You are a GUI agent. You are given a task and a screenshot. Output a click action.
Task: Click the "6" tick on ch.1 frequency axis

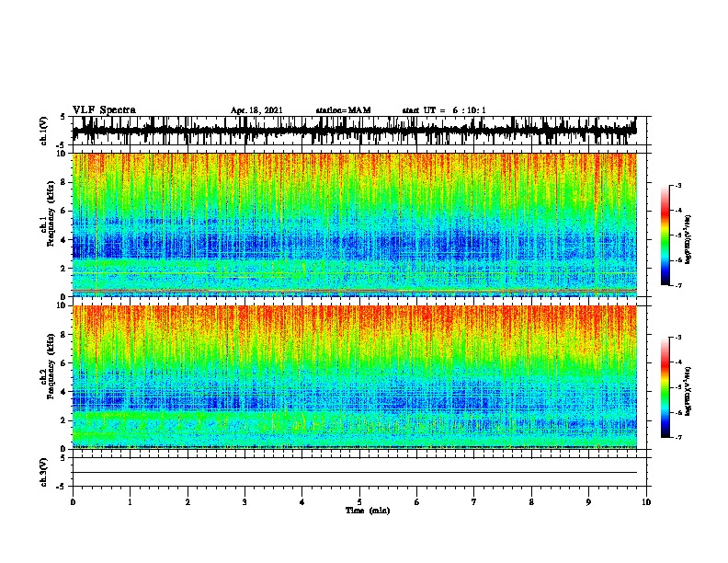click(x=64, y=211)
